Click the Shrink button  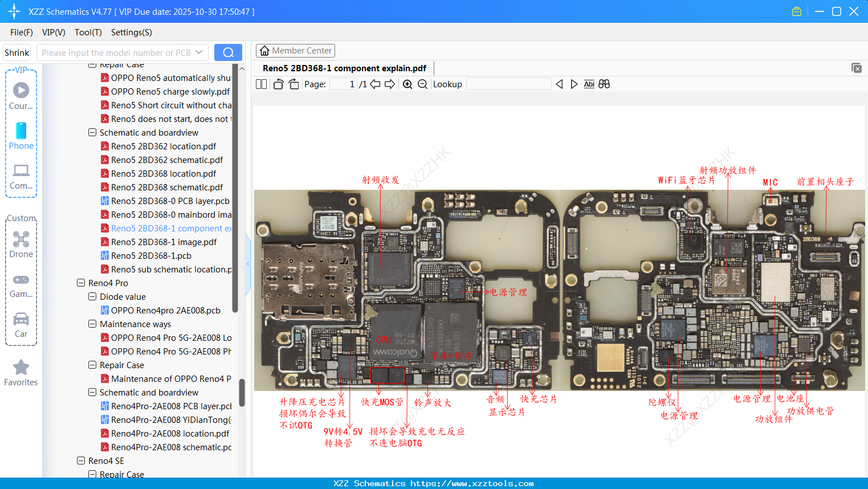pyautogui.click(x=17, y=52)
